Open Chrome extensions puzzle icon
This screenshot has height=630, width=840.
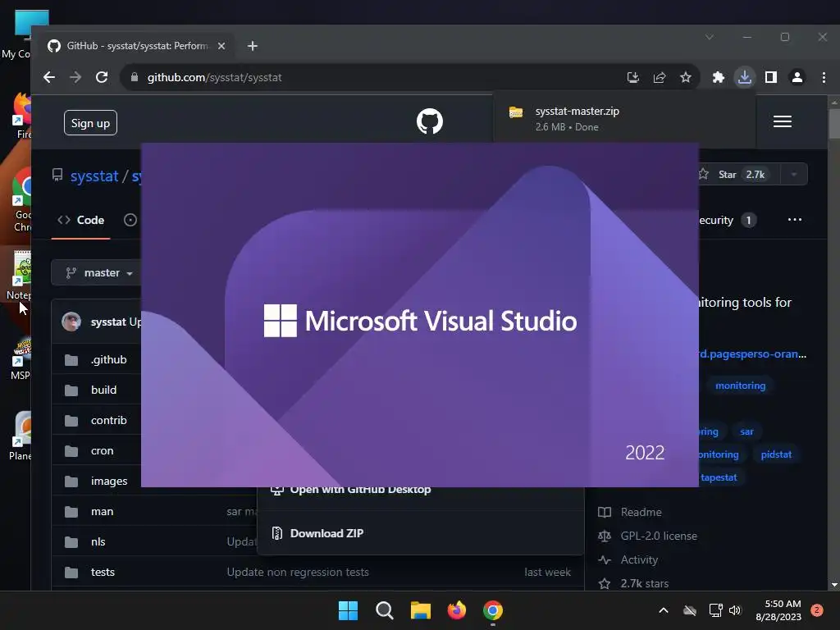pos(719,78)
